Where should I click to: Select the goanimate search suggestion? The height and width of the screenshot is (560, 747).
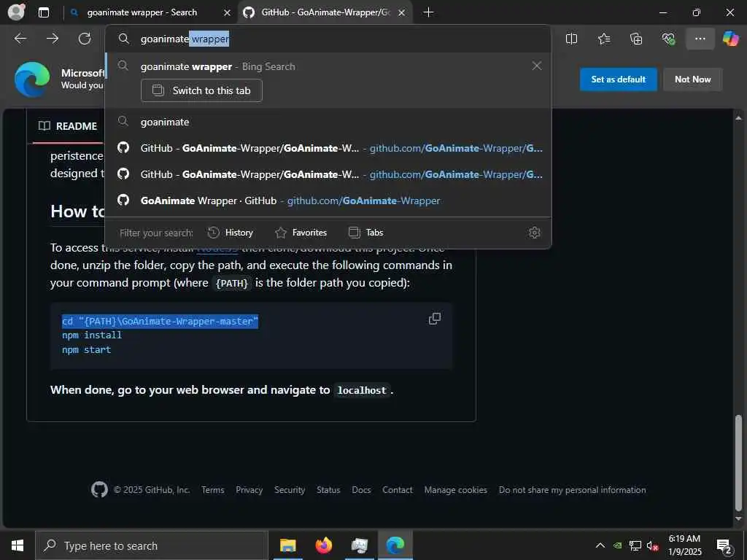328,122
